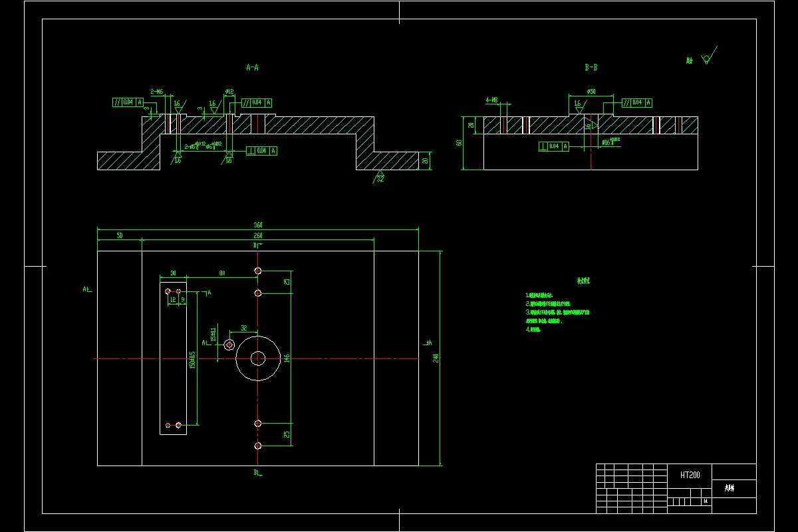Select the 50 dimension text
This screenshot has width=798, height=532.
[x=120, y=235]
